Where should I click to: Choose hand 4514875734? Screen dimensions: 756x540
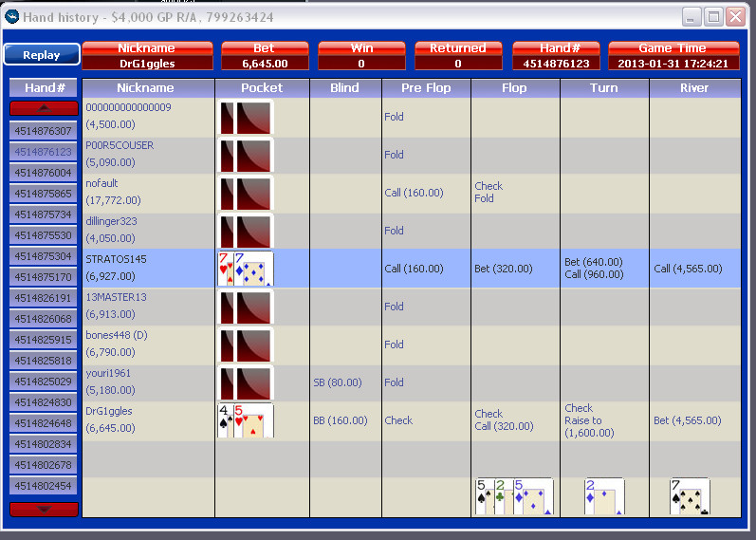(44, 214)
